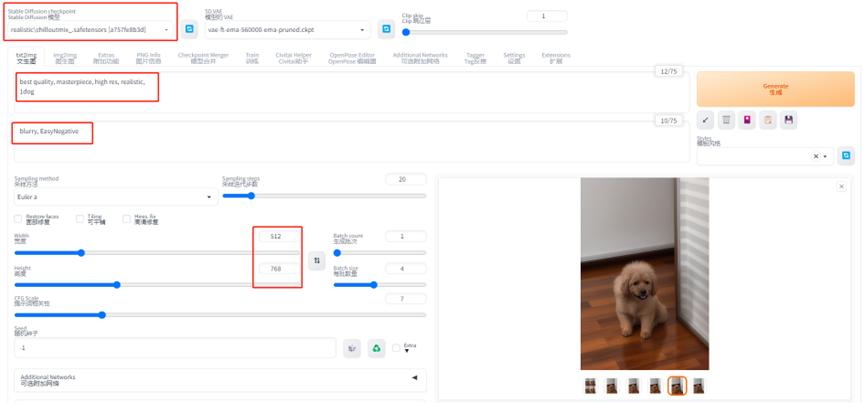Reuse last seed with recycle icon
Image resolution: width=865 pixels, height=403 pixels.
(376, 348)
